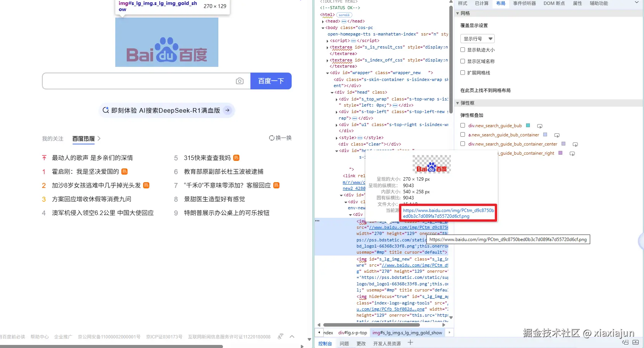This screenshot has width=644, height=348.
Task: Collapse the body node in DOM tree
Action: [x=323, y=28]
